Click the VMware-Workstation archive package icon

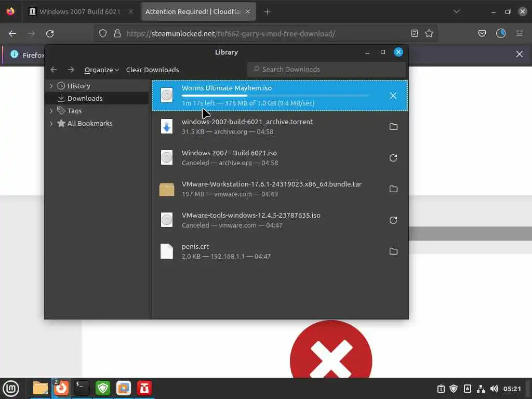coord(167,189)
